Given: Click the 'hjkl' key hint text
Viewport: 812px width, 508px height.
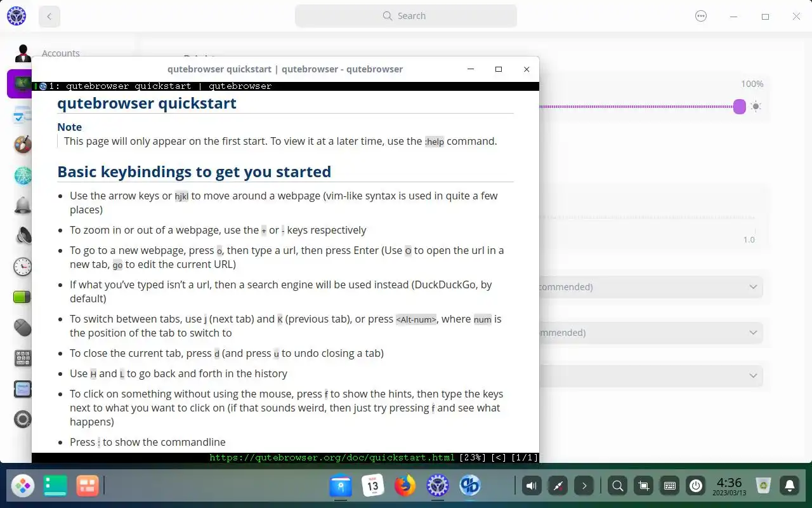Looking at the screenshot, I should click(181, 196).
